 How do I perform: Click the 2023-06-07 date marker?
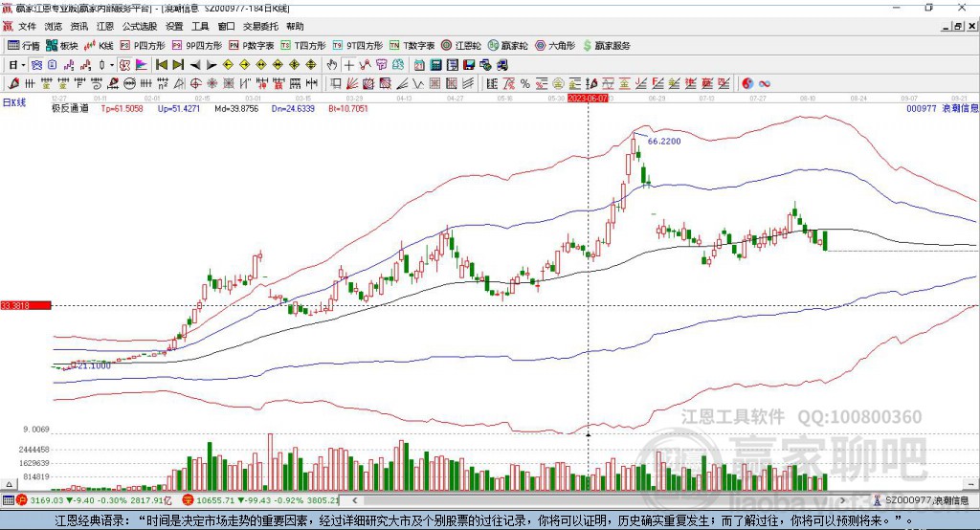588,99
